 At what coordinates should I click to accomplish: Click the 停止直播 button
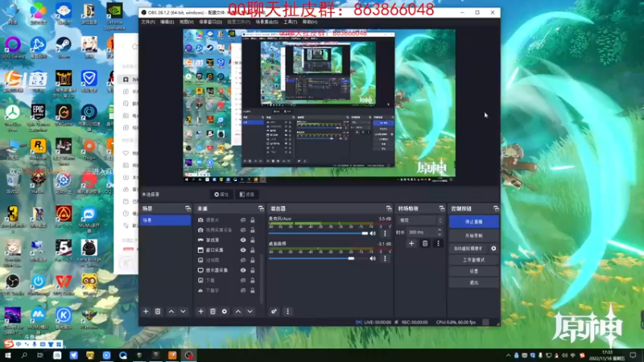tap(474, 222)
